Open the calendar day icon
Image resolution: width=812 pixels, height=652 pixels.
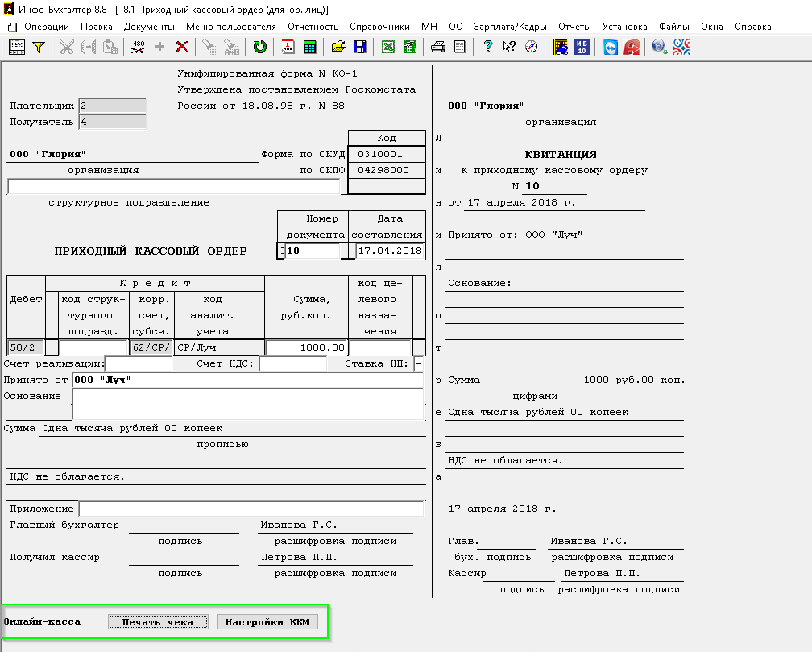pyautogui.click(x=288, y=48)
